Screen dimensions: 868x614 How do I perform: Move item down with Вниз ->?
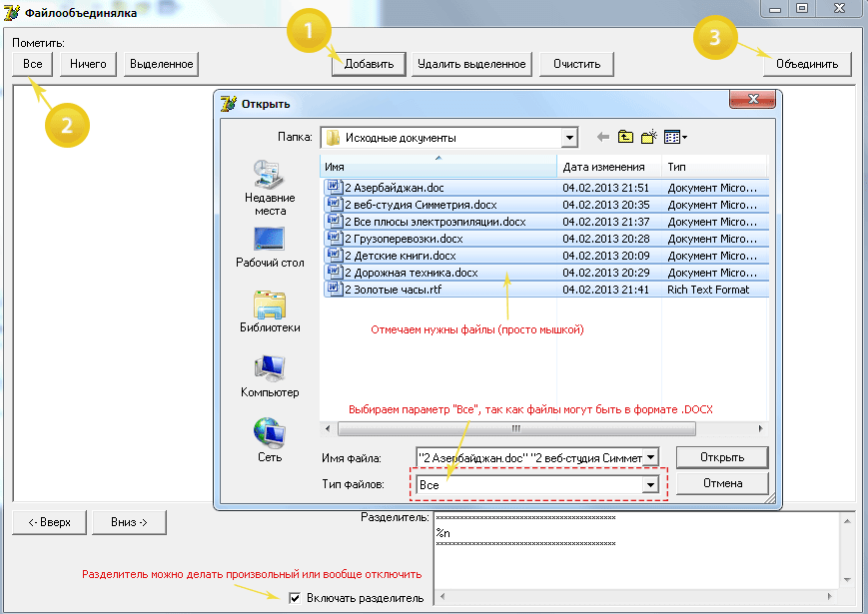pyautogui.click(x=129, y=522)
